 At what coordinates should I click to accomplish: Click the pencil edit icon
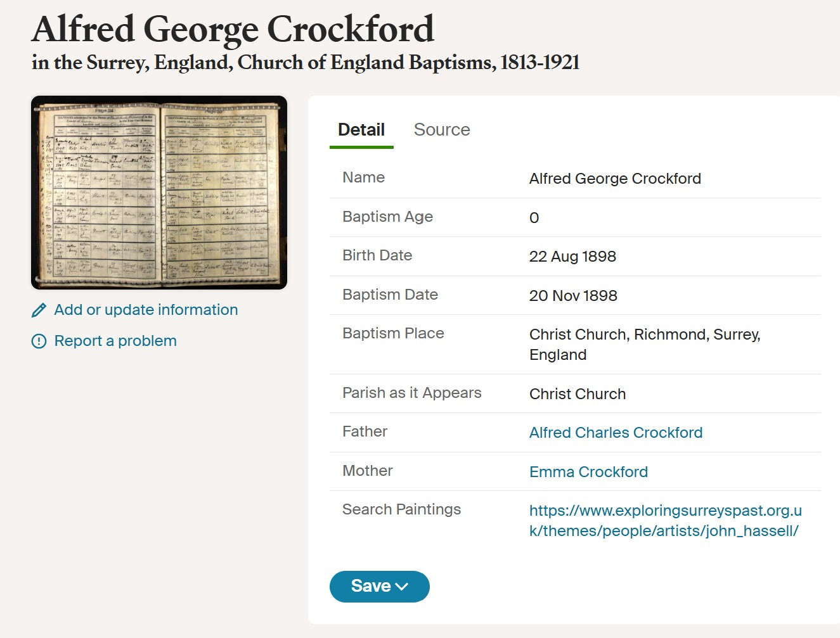[39, 310]
